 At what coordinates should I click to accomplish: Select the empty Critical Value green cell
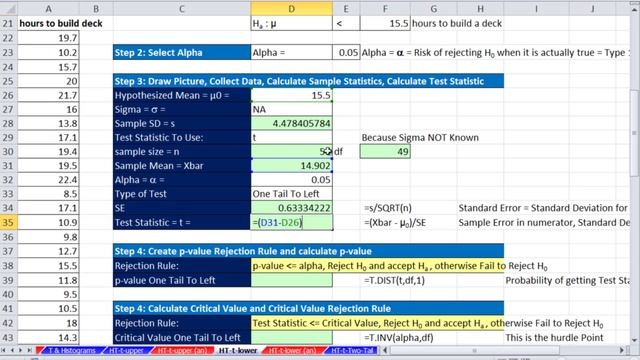tap(291, 338)
